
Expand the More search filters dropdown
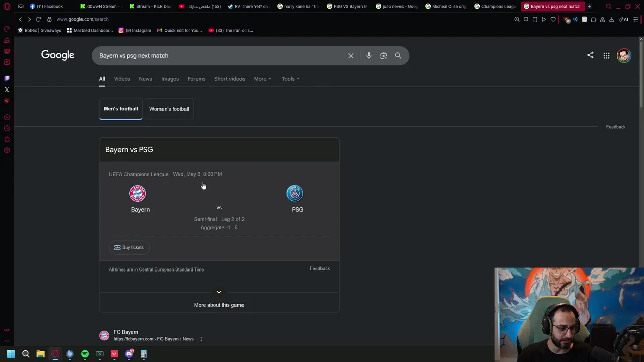[x=262, y=79]
